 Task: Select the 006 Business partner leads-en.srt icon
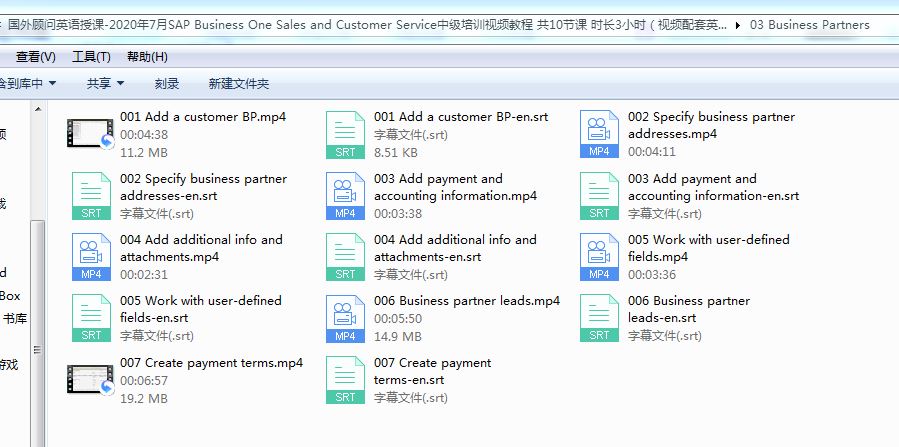click(599, 318)
